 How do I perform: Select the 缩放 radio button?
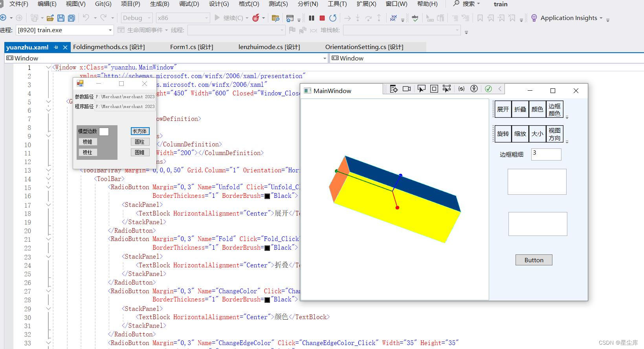click(520, 134)
